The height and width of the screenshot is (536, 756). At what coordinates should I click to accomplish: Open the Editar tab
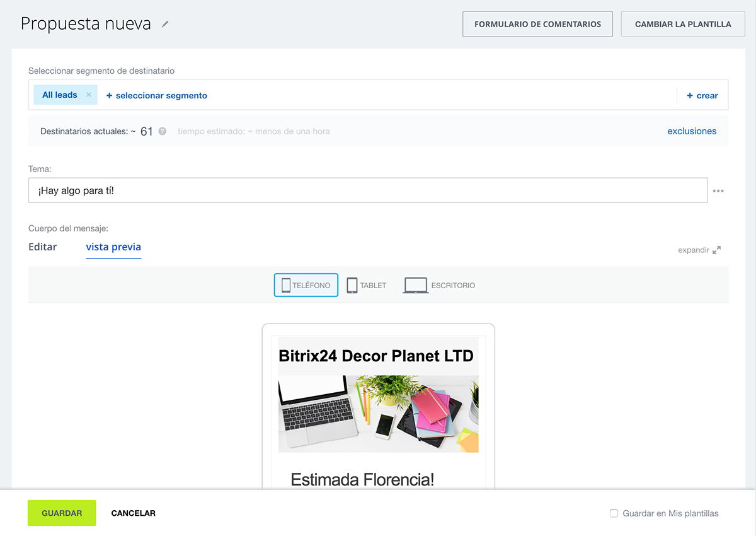click(x=43, y=247)
